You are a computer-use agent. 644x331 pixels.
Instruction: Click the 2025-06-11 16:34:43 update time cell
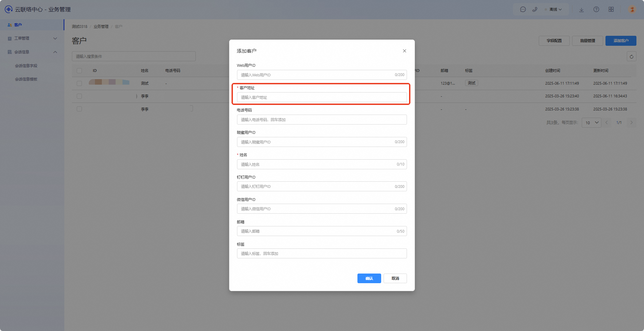(610, 96)
